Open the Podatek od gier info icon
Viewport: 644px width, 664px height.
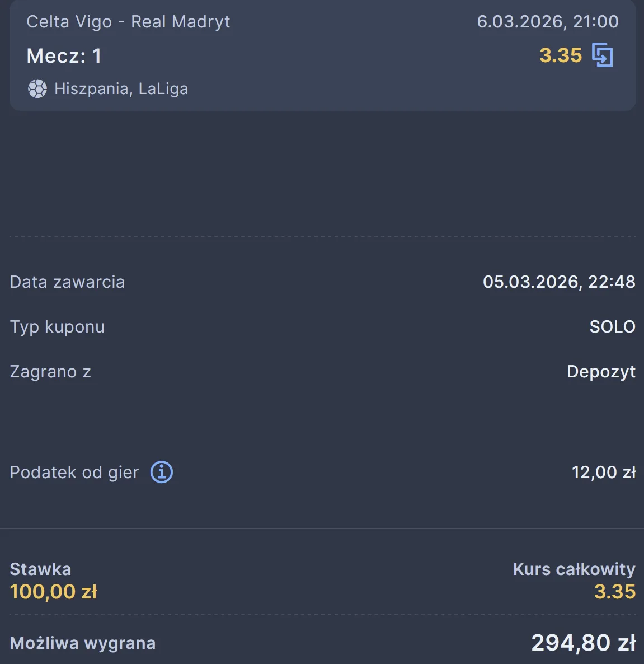coord(162,473)
